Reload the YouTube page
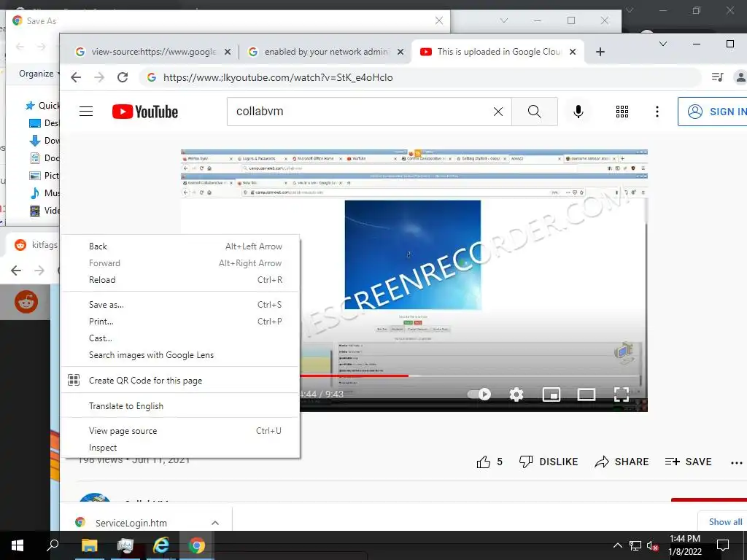The image size is (747, 560). click(x=123, y=77)
